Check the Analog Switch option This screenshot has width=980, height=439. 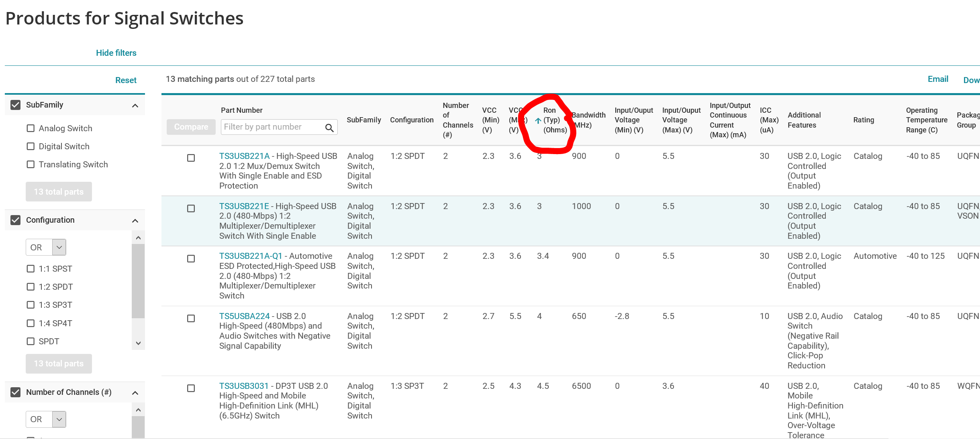(31, 128)
